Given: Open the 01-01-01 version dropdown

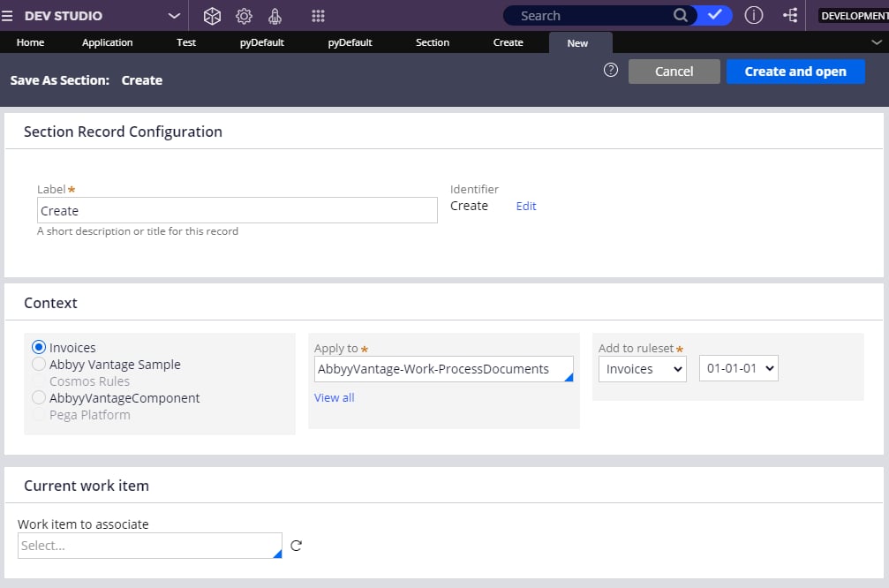Looking at the screenshot, I should (x=738, y=368).
